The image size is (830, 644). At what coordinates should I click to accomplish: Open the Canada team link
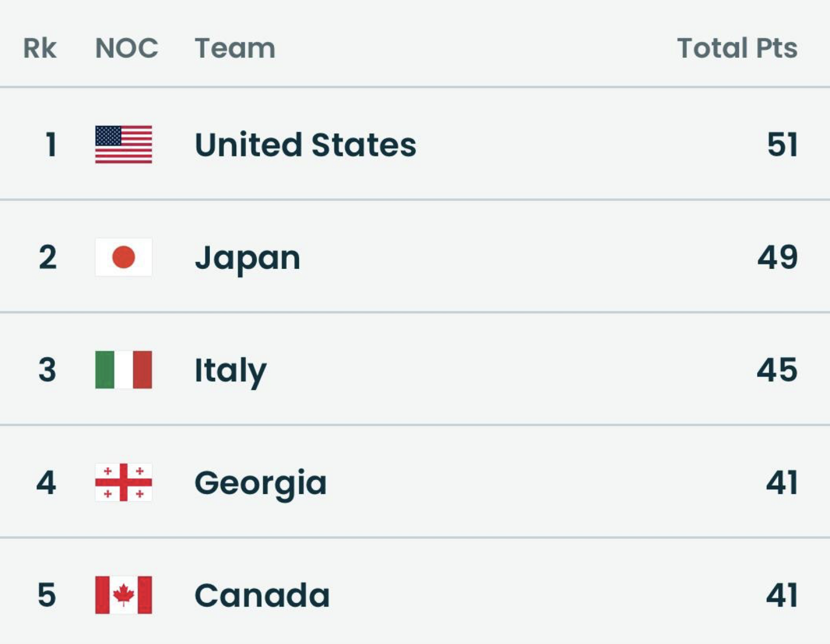(x=262, y=595)
